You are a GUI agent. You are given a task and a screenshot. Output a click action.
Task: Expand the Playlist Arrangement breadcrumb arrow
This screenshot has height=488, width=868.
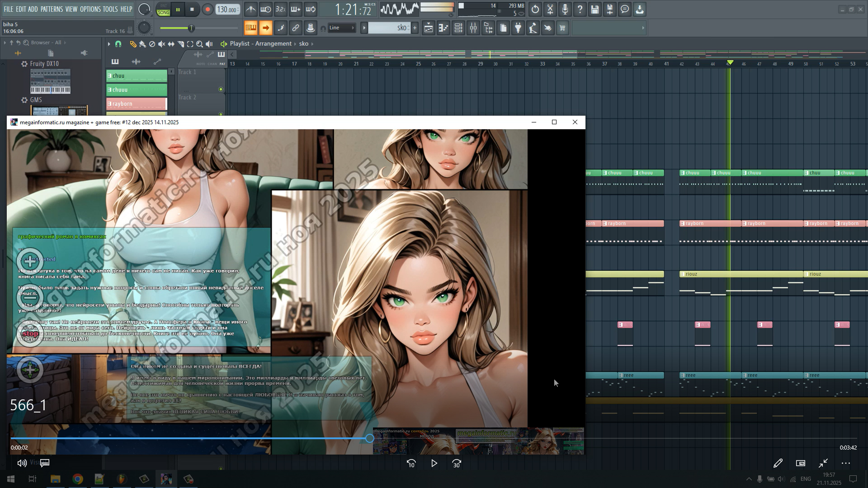pos(295,44)
